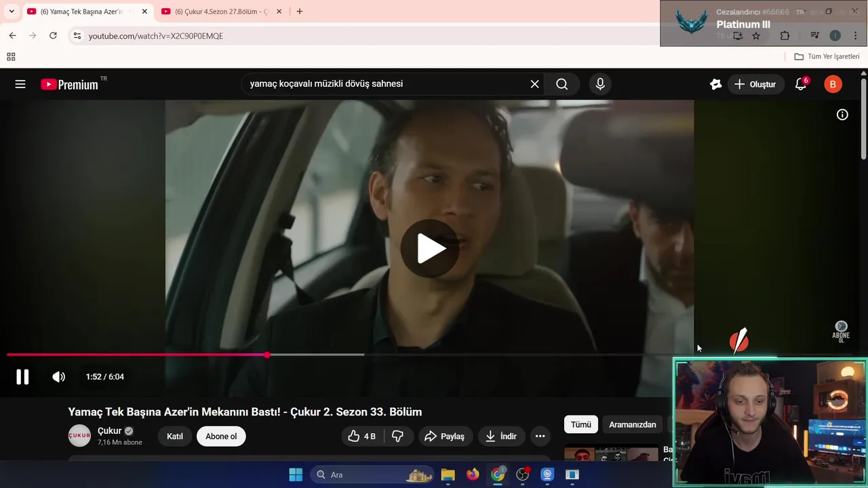Close the Yamaç Tek Başına tab
Image resolution: width=868 pixels, height=488 pixels.
[144, 12]
